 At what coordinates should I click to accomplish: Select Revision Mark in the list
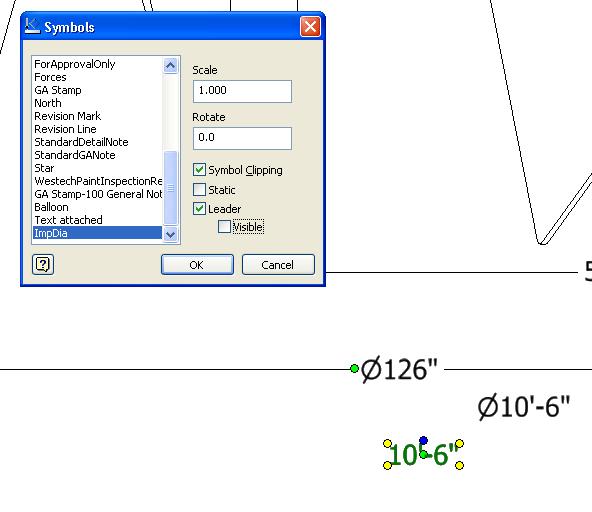tap(97, 116)
